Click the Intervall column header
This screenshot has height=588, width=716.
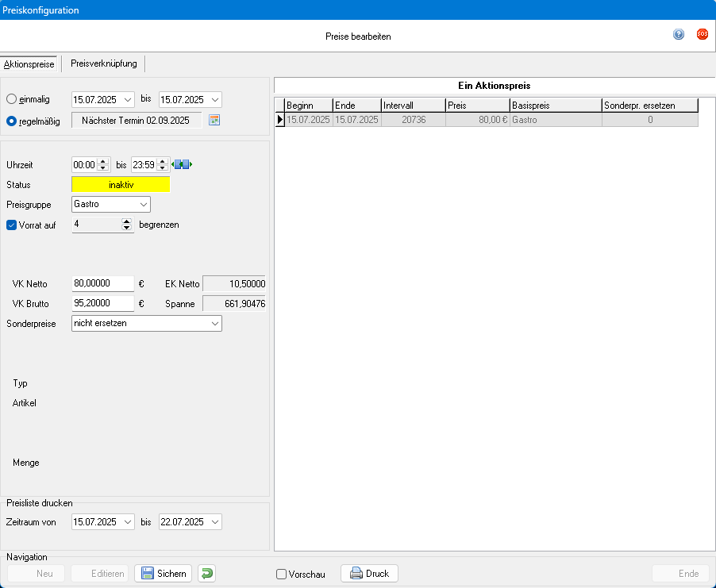[x=412, y=105]
